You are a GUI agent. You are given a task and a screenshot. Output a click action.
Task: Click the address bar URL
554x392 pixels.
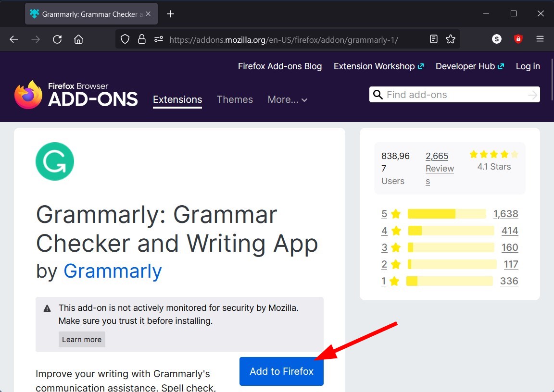pos(284,39)
